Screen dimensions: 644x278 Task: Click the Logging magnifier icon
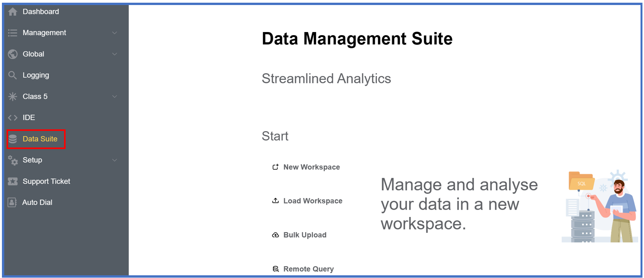coord(13,75)
